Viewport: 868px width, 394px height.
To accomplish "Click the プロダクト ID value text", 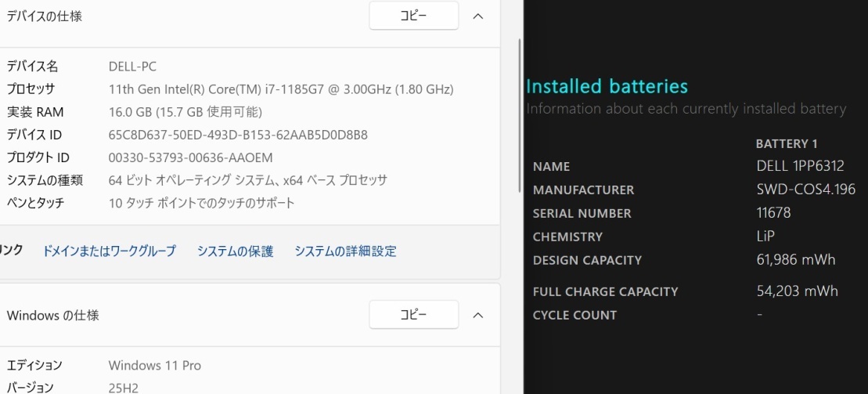I will click(190, 157).
